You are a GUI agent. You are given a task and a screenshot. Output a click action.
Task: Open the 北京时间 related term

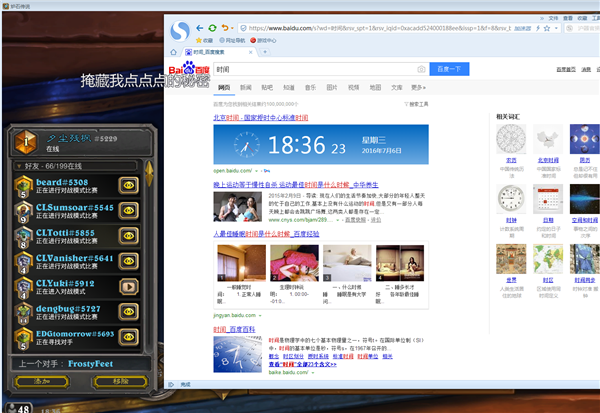pyautogui.click(x=548, y=160)
